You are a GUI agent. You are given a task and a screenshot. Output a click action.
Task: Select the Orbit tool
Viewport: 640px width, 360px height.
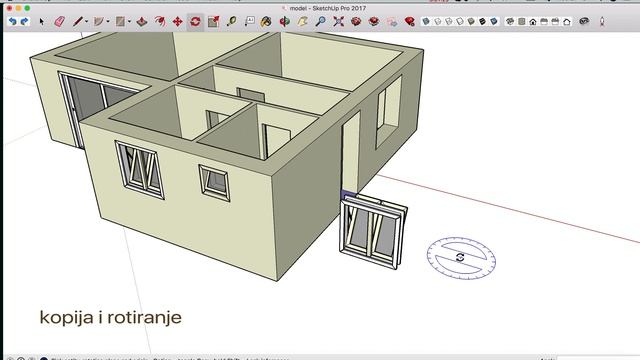tap(284, 21)
